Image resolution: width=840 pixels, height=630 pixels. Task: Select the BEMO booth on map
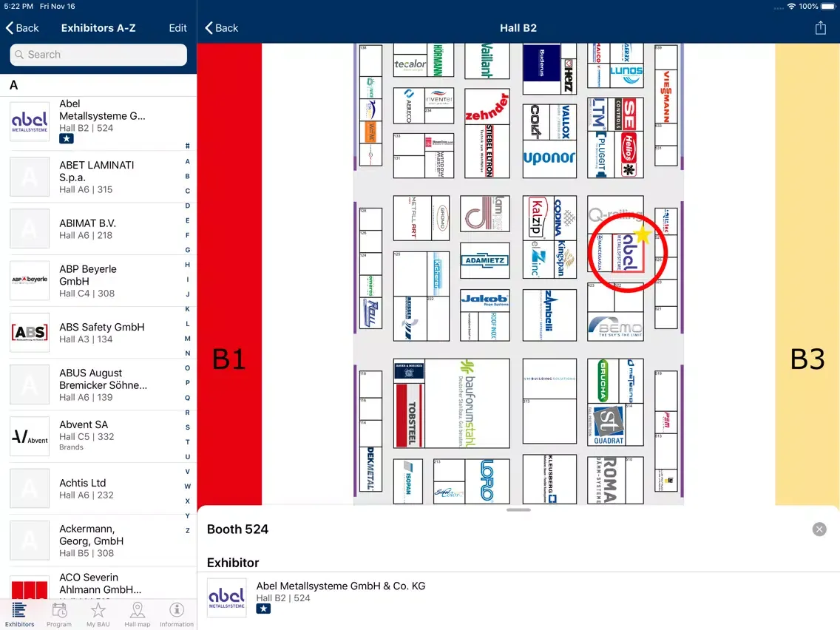tap(615, 326)
